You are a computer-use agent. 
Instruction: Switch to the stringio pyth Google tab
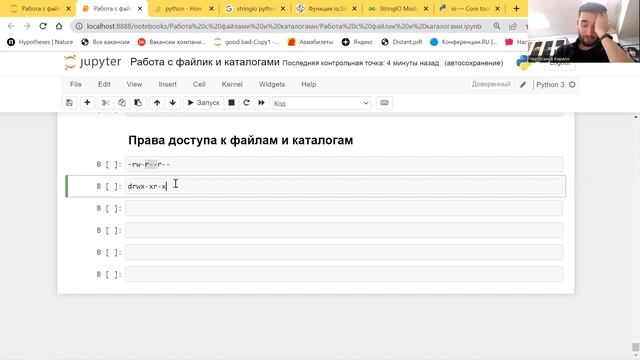pyautogui.click(x=255, y=9)
